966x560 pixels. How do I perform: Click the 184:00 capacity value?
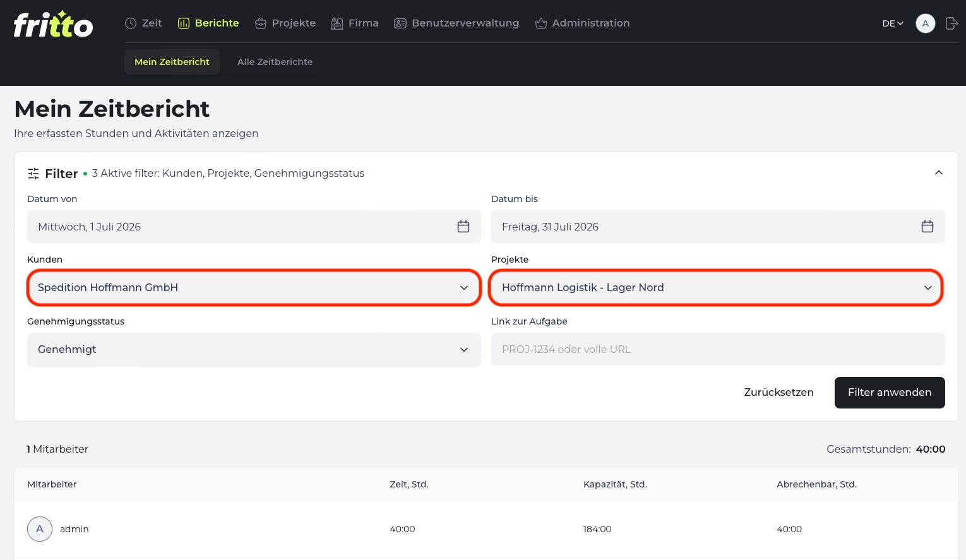tap(597, 529)
